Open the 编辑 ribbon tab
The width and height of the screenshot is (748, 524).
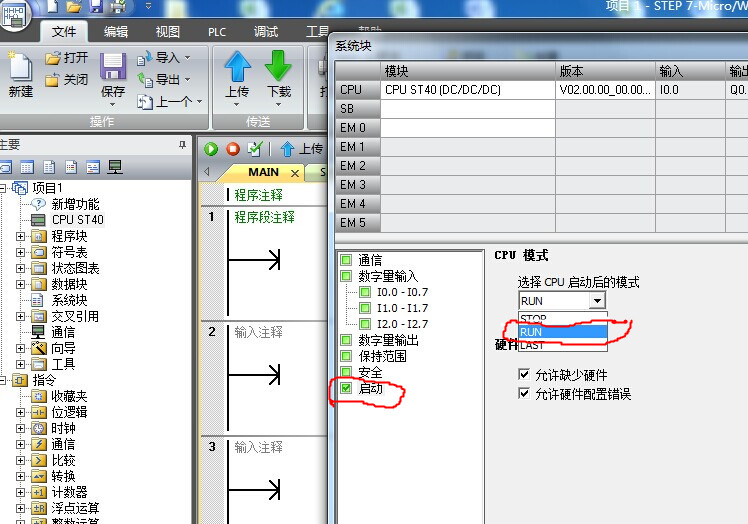click(x=115, y=32)
